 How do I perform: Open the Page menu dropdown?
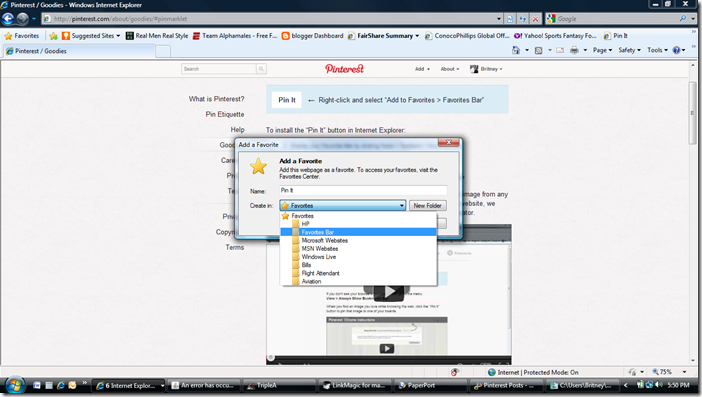click(602, 50)
